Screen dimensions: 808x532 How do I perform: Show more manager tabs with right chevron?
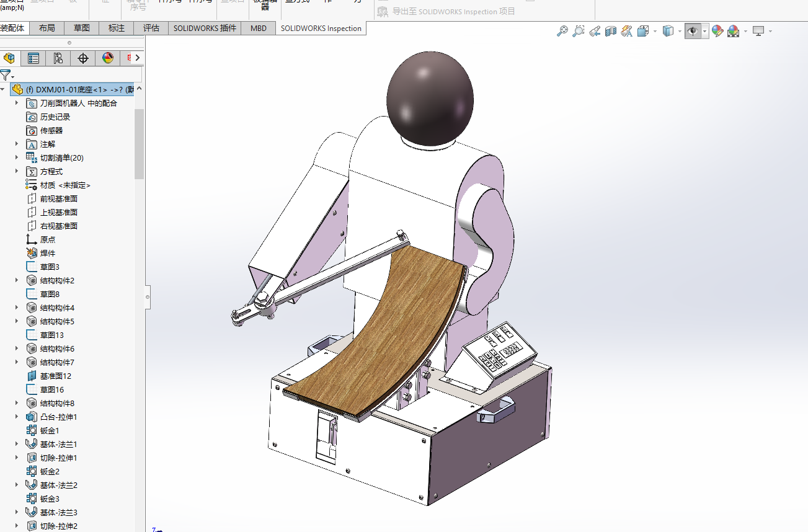pos(137,58)
